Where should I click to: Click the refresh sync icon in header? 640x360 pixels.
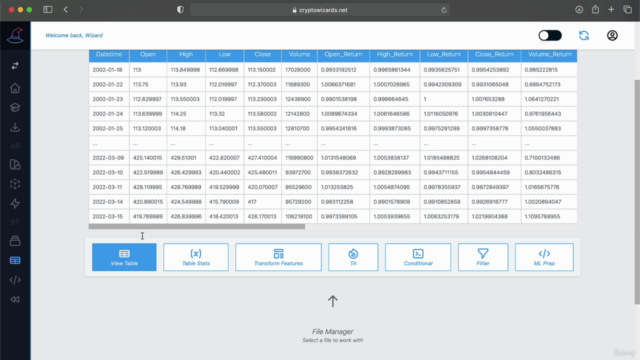click(x=584, y=36)
